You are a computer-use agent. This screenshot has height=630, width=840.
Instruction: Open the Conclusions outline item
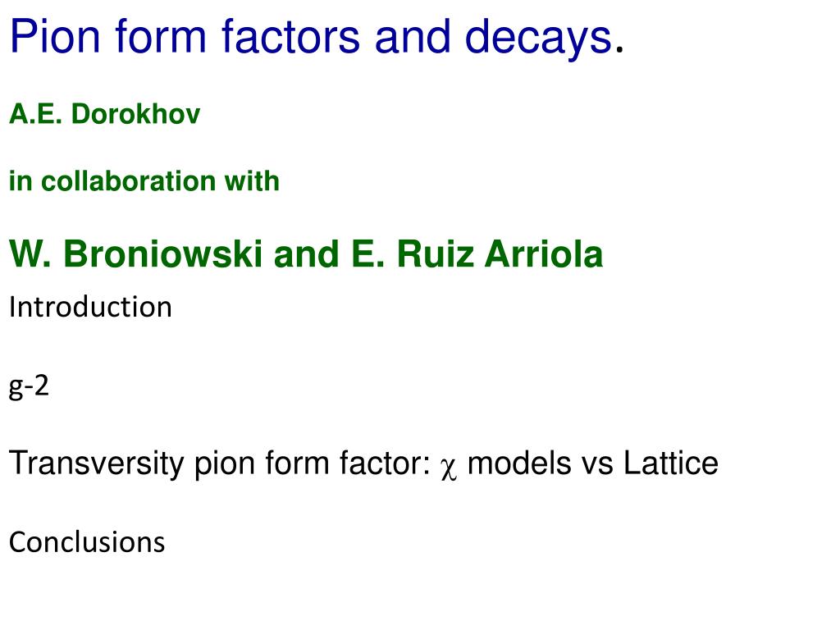(x=87, y=541)
